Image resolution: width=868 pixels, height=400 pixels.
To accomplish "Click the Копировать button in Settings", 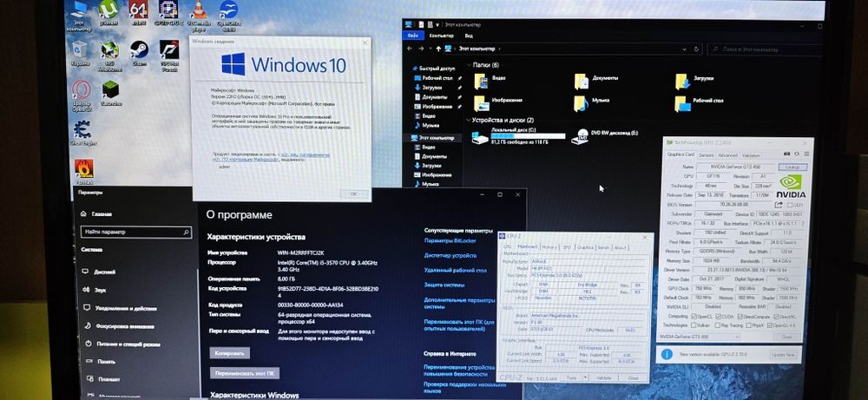I will click(230, 353).
